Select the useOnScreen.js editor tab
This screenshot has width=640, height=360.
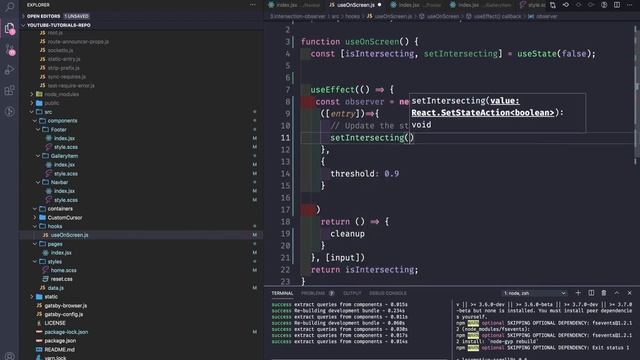pos(355,5)
